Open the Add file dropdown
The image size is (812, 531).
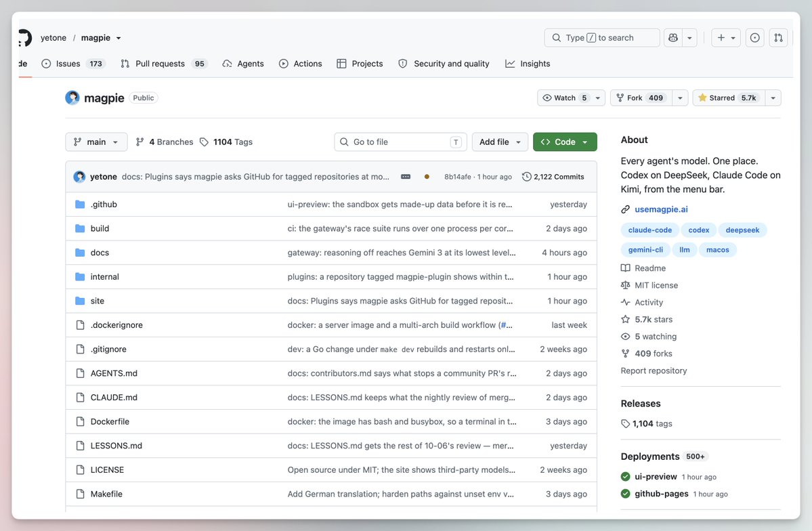[x=500, y=142]
